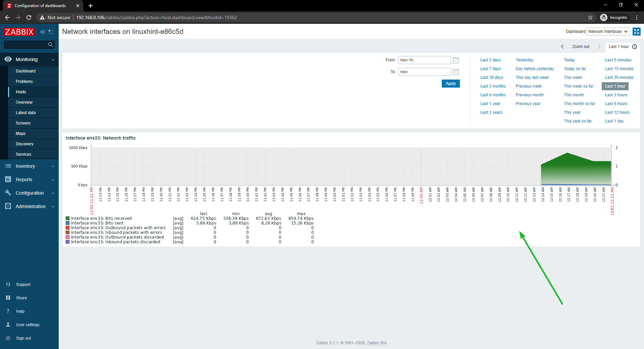The width and height of the screenshot is (644, 349).
Task: Collapse the sidebar with double-chevron icon
Action: point(42,32)
